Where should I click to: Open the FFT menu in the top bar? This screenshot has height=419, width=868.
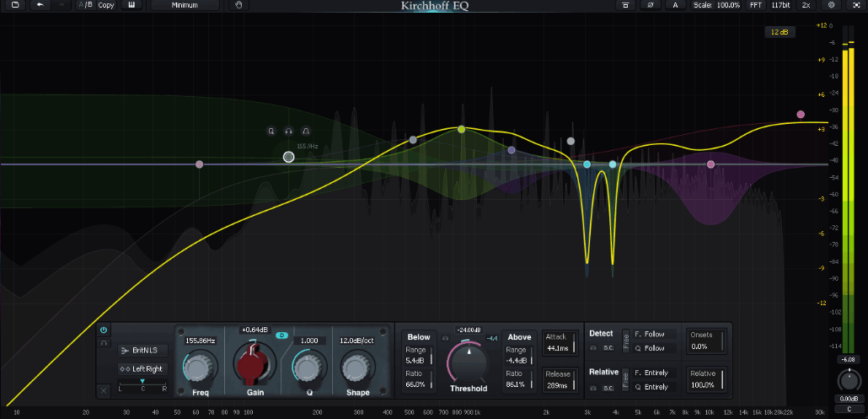pyautogui.click(x=756, y=5)
